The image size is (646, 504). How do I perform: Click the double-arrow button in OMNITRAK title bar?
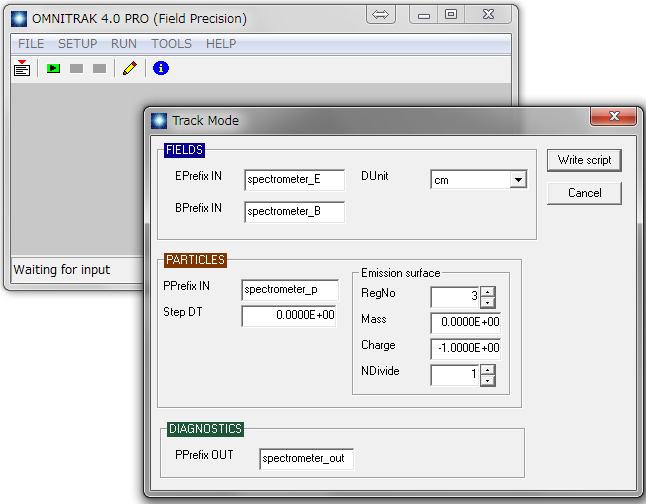pos(380,15)
